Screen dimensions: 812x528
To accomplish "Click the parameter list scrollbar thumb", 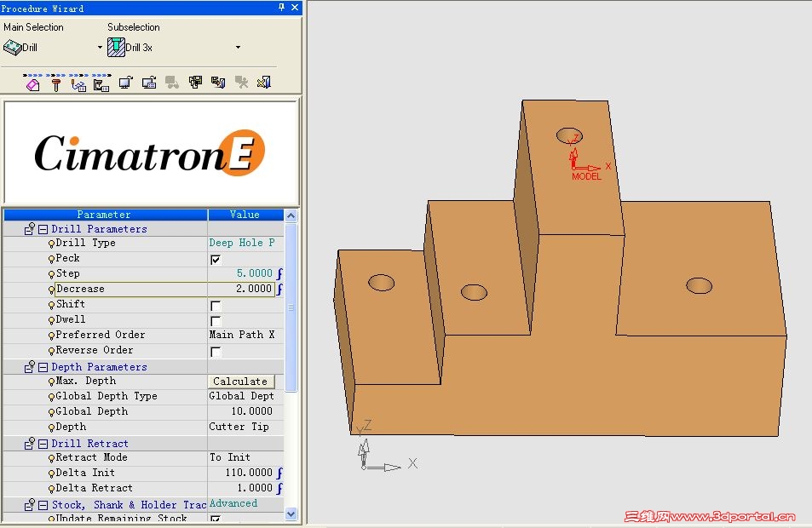I will (291, 307).
